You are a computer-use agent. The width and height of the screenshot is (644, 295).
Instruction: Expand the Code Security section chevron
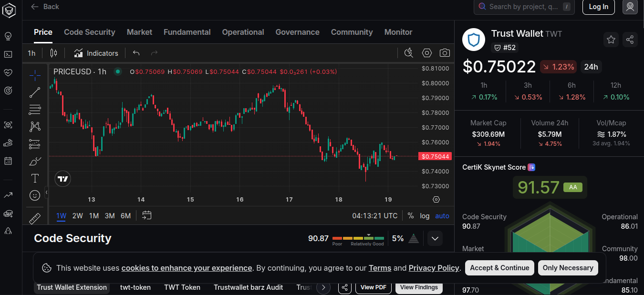click(x=435, y=238)
